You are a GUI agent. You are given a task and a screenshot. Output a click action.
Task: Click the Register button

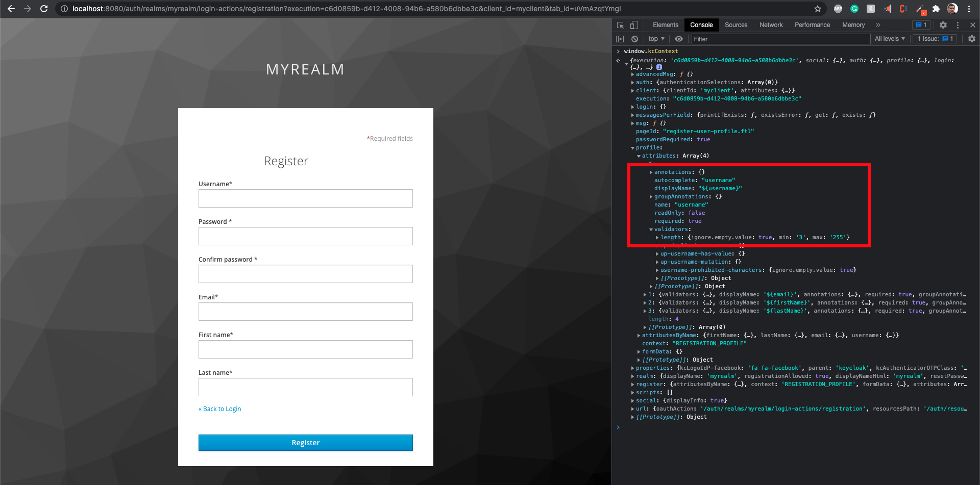(x=305, y=442)
